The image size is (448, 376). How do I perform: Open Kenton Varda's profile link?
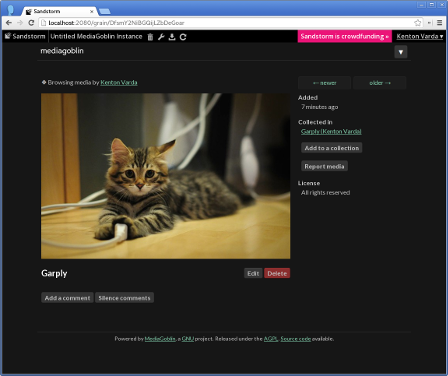coord(119,82)
